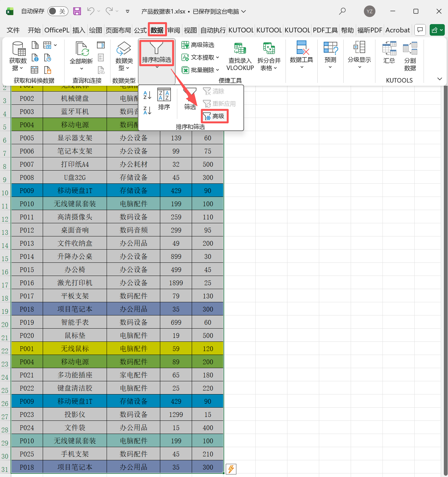Click the Advanced Filter (高级筛选) button
The image size is (448, 477).
click(198, 45)
